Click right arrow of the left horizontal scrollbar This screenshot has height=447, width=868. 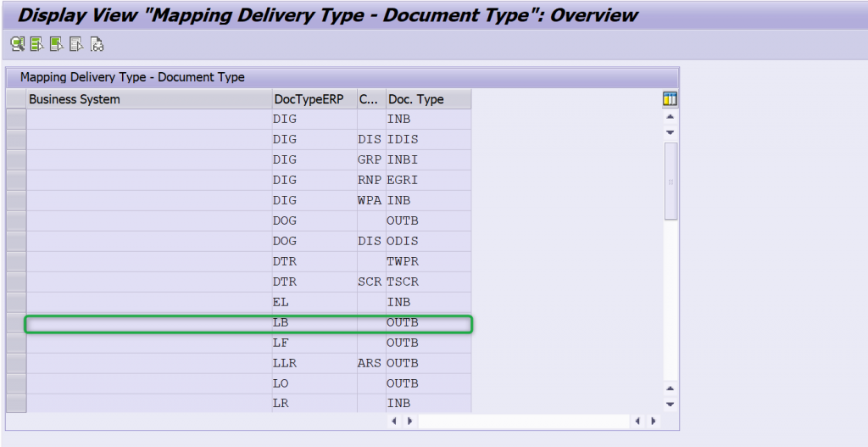(x=409, y=421)
